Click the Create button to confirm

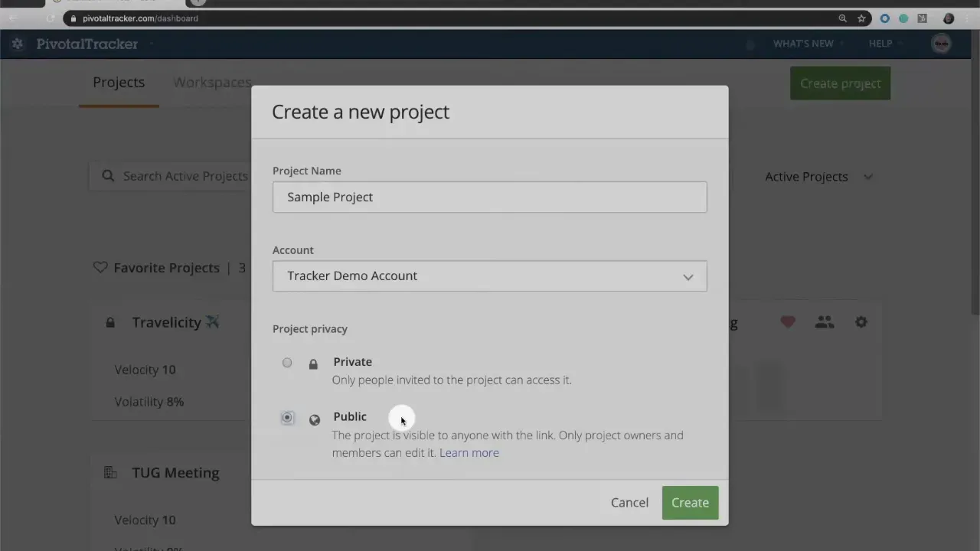pyautogui.click(x=689, y=502)
